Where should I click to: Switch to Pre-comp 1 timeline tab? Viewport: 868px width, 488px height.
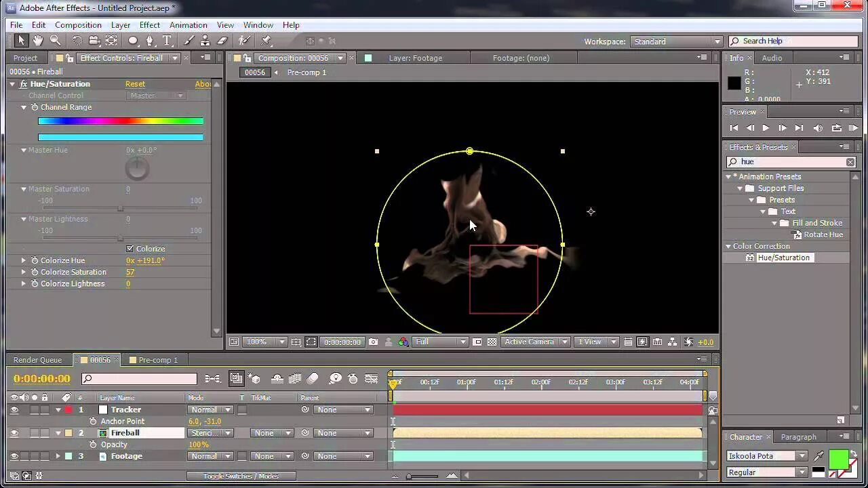158,360
